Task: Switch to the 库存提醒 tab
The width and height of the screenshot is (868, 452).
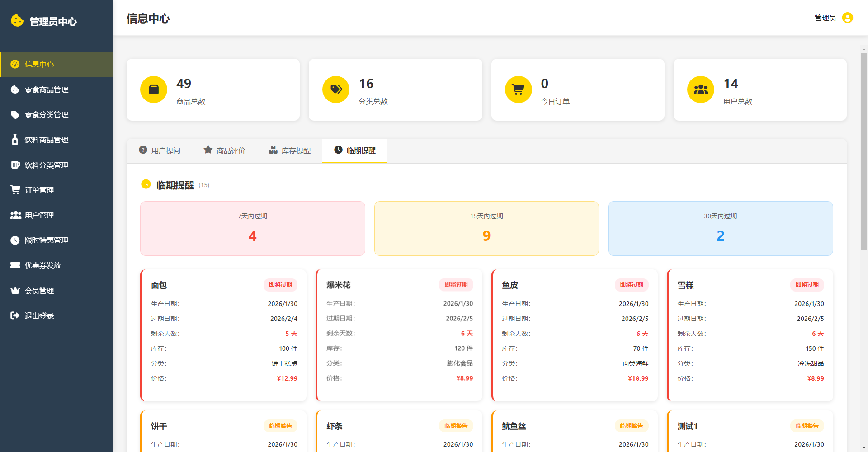Action: pyautogui.click(x=290, y=151)
